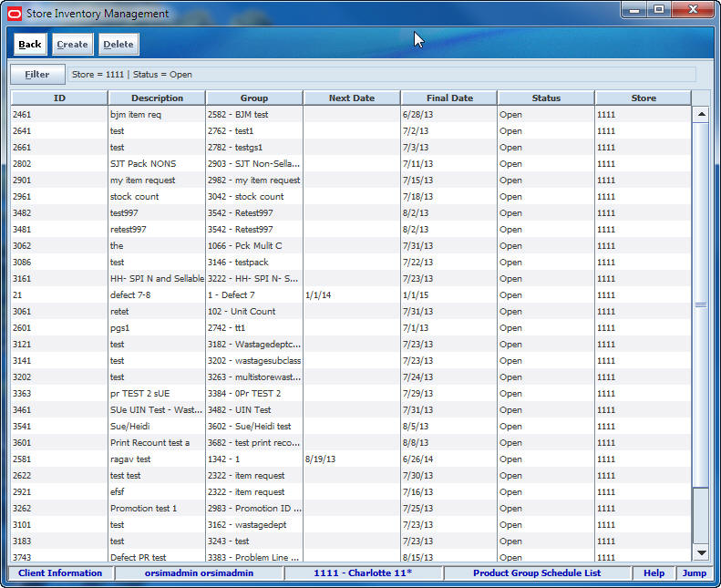Viewport: 721px width, 588px height.
Task: Select description 'stock count'
Action: pyautogui.click(x=134, y=197)
